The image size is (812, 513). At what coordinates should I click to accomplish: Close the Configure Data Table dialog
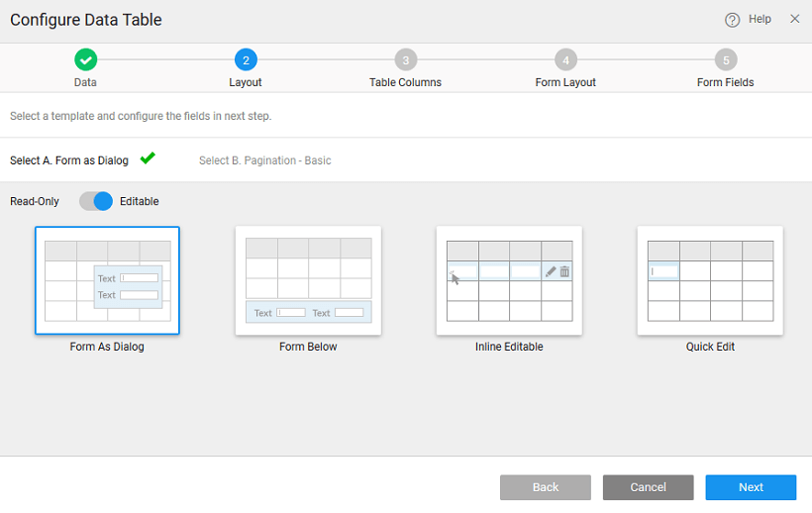tap(794, 19)
